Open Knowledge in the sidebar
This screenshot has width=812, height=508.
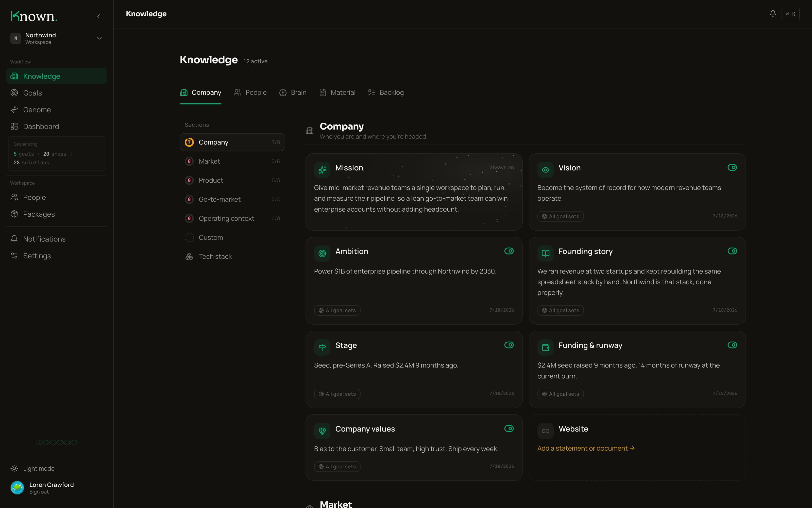56,76
